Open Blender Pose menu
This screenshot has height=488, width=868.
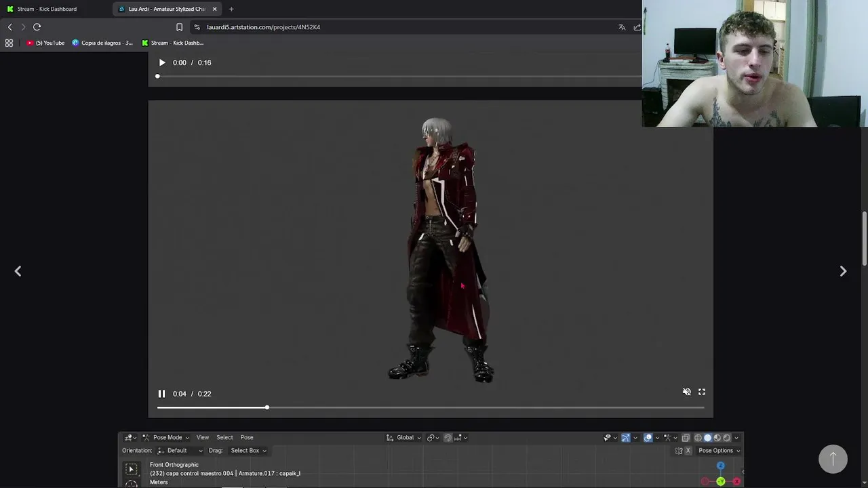tap(247, 438)
